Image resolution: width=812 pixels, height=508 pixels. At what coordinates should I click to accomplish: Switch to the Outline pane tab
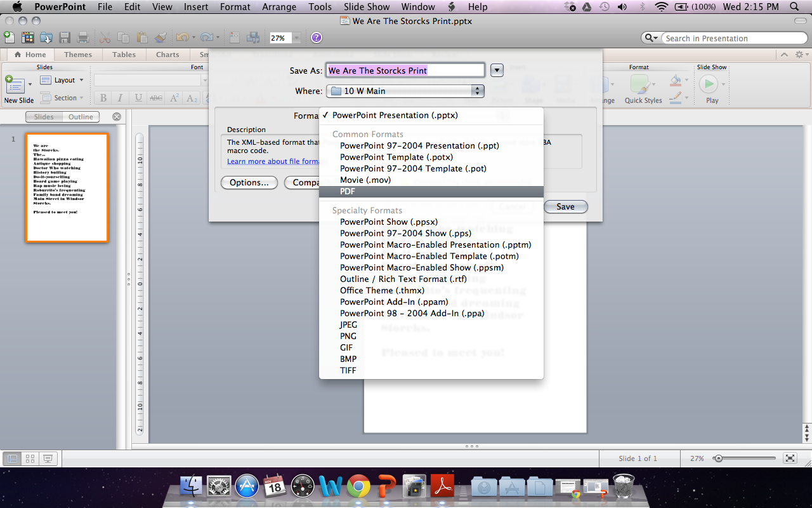click(x=81, y=117)
